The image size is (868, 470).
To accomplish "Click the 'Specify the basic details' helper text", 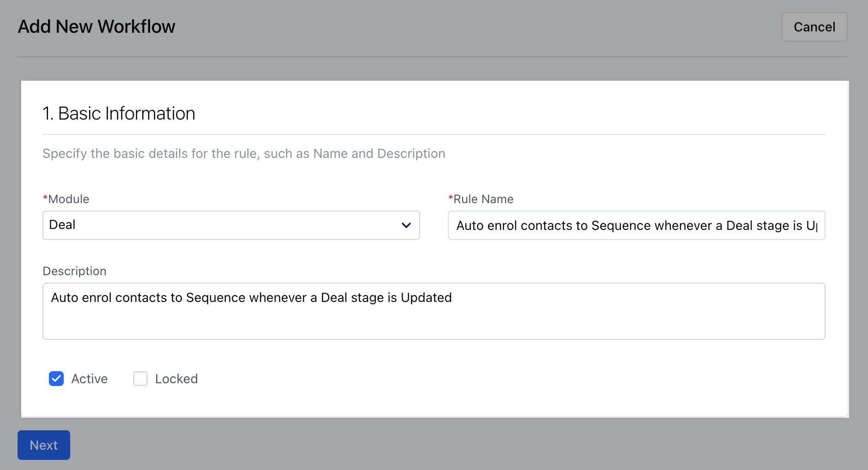I will tap(244, 154).
